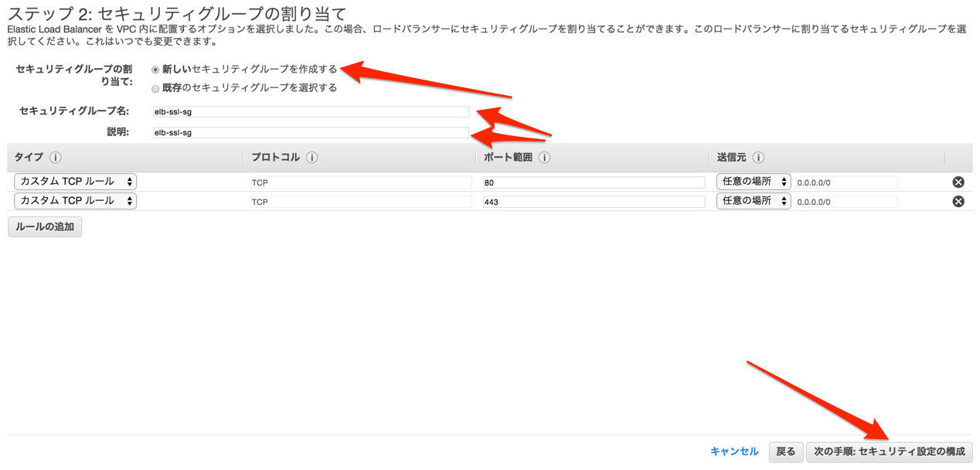980x470 pixels.
Task: Select 既存のセキュリティグループを選択する radio button
Action: (154, 87)
